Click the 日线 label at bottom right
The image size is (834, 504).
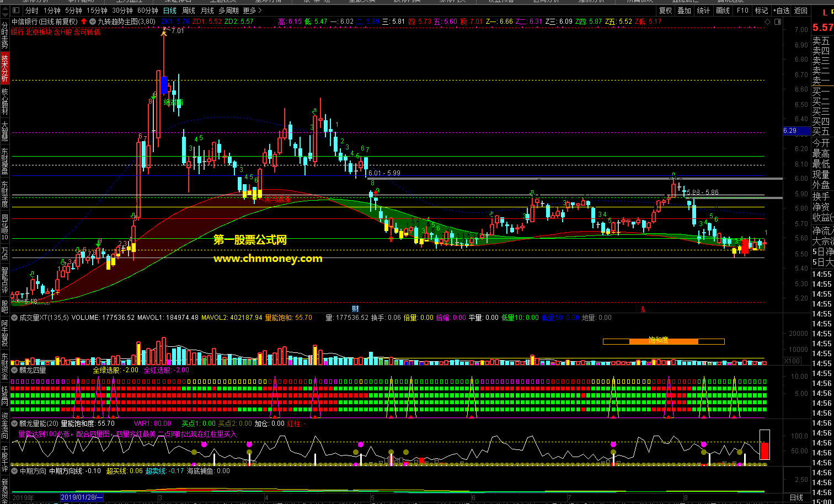coord(796,498)
